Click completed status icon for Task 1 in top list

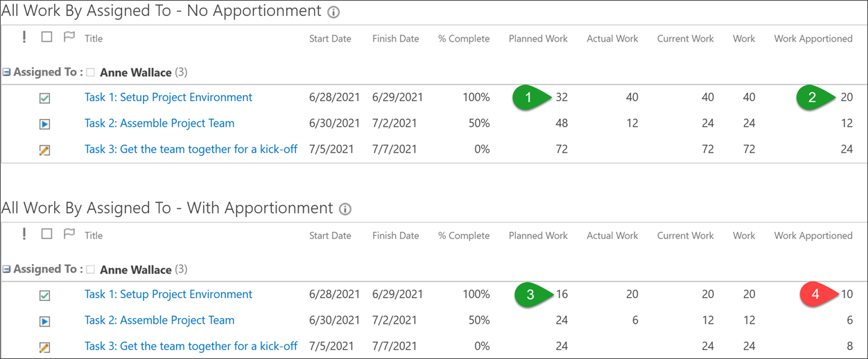(x=44, y=98)
